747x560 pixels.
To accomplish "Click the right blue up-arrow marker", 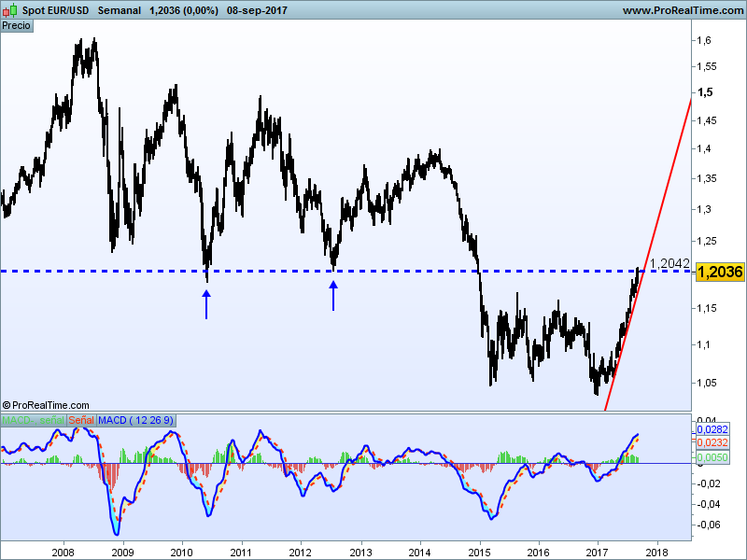I will coord(333,297).
